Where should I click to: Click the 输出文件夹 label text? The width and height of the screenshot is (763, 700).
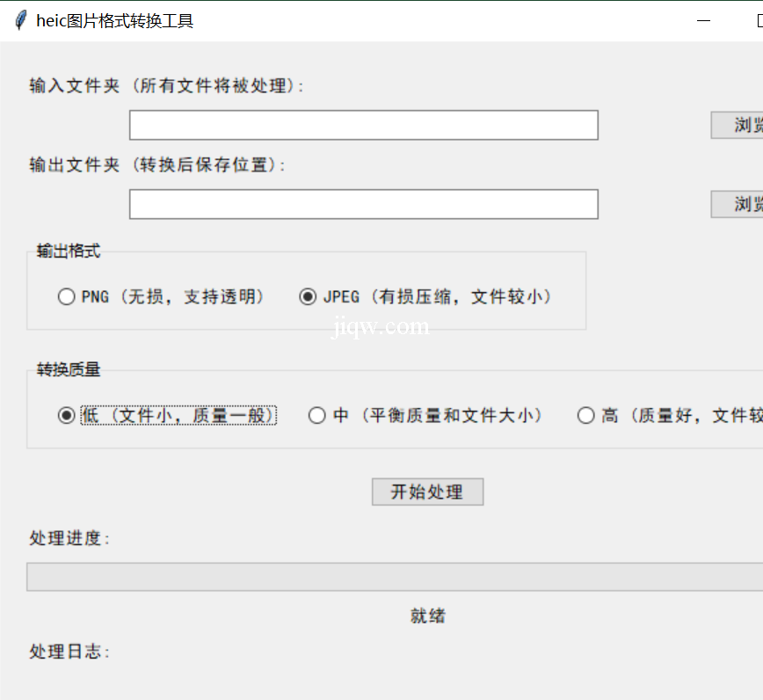157,165
